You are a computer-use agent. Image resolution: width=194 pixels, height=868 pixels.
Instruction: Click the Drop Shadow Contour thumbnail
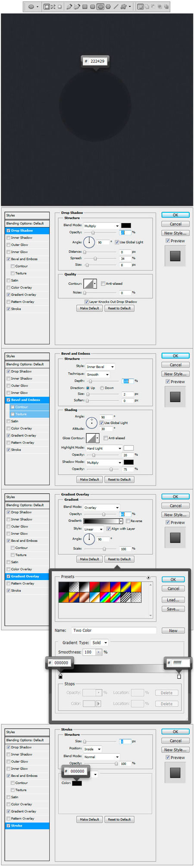(x=88, y=284)
